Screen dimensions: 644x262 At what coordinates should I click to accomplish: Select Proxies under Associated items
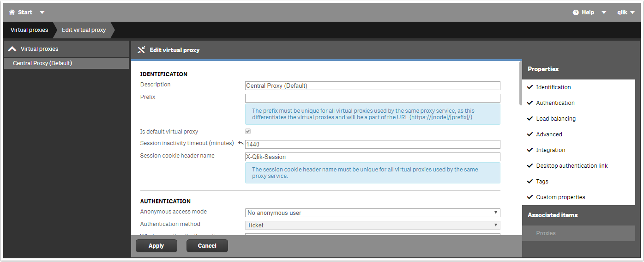546,233
